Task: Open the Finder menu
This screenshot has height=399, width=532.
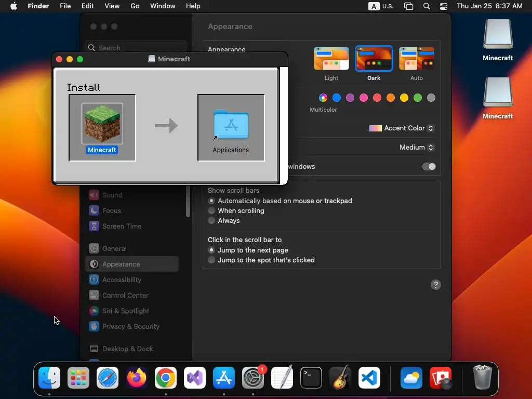Action: (x=38, y=6)
